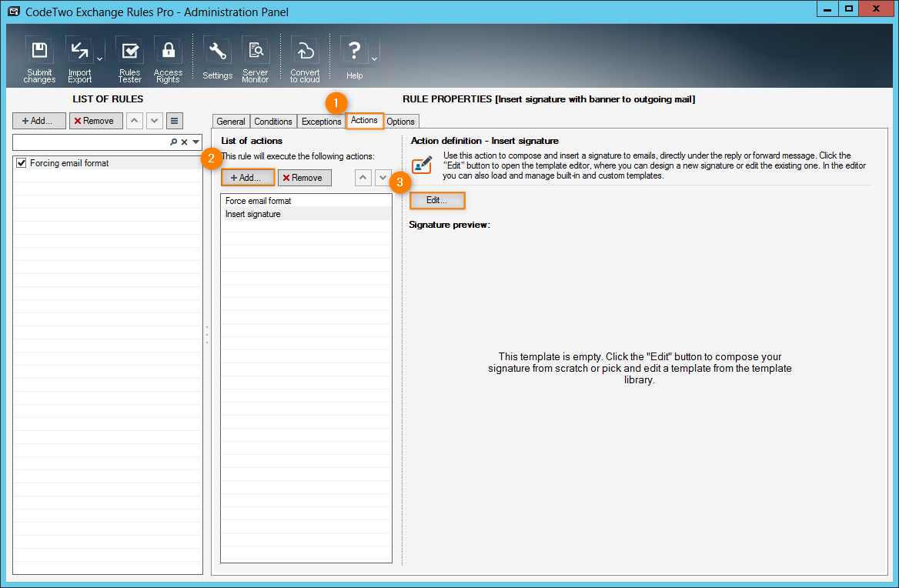Switch to the Options tab
Screen dimensions: 899x588
coord(400,122)
